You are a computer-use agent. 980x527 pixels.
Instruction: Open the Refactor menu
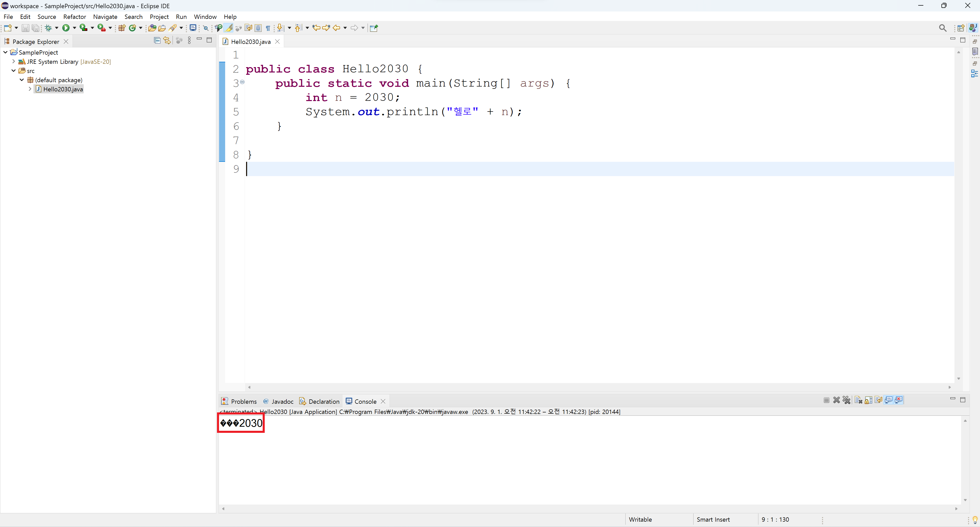pos(75,17)
